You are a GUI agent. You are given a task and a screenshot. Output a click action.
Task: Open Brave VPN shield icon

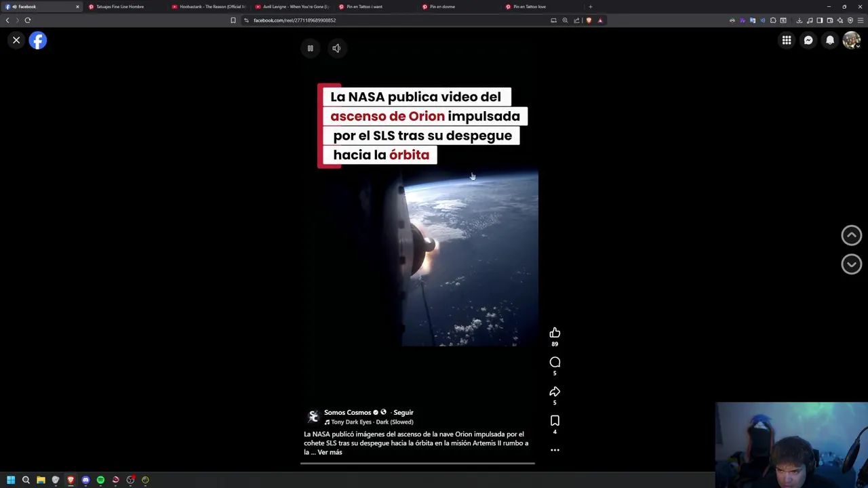[850, 20]
